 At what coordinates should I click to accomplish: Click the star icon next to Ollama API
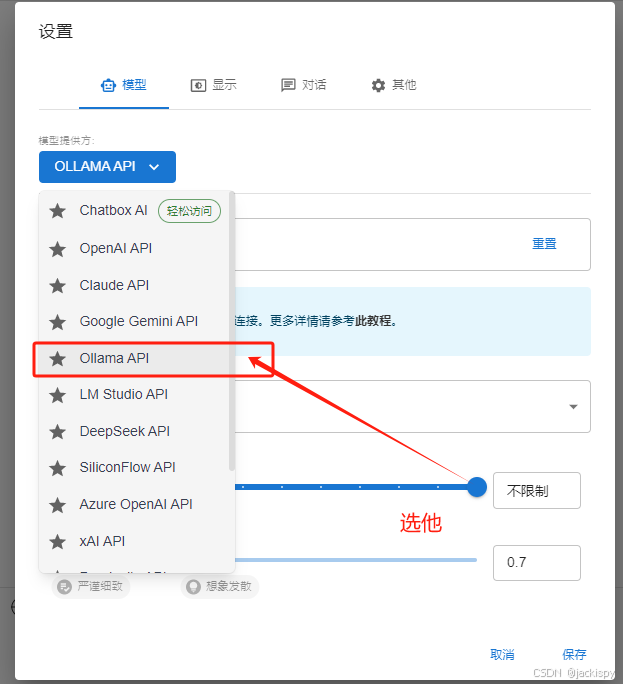click(57, 359)
